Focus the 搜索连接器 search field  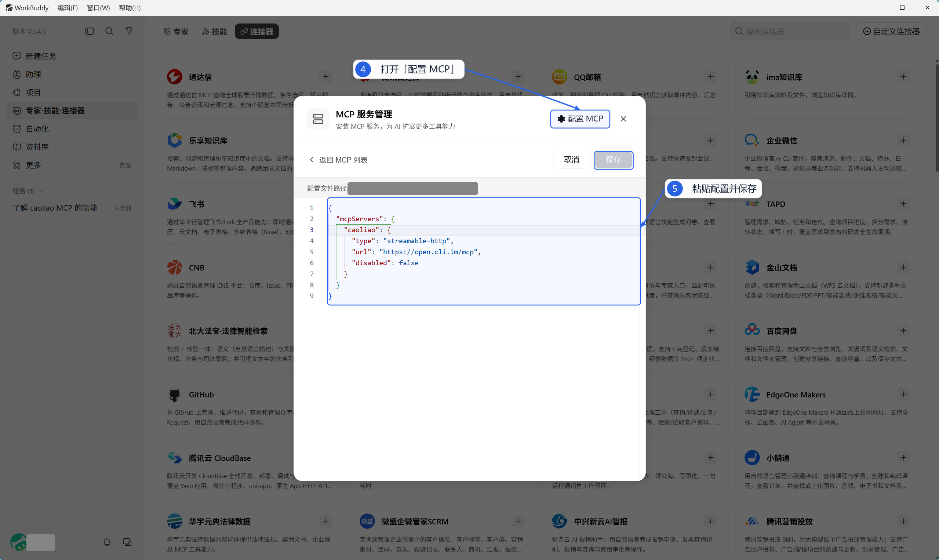coord(790,31)
